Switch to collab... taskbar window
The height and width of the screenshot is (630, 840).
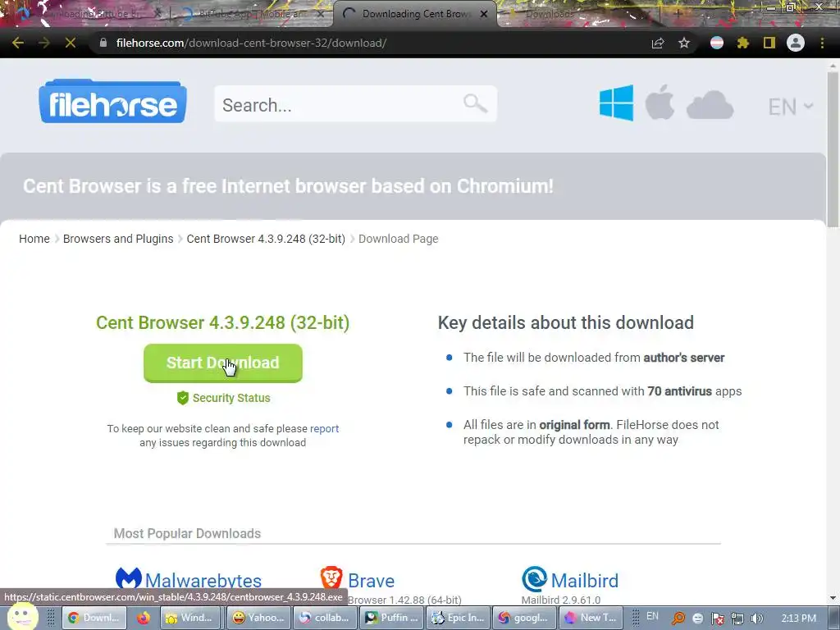tap(325, 618)
